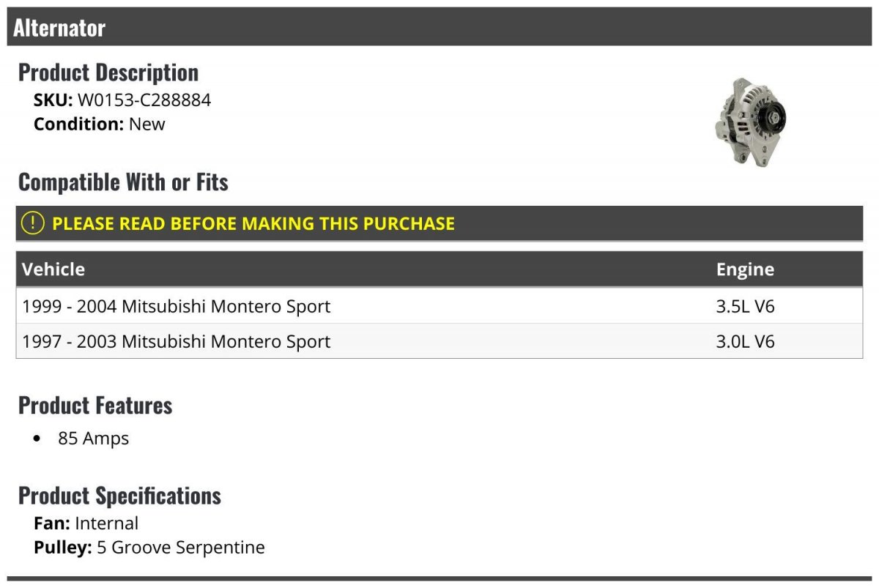Click the Product Specifications heading
This screenshot has height=588, width=879.
119,496
